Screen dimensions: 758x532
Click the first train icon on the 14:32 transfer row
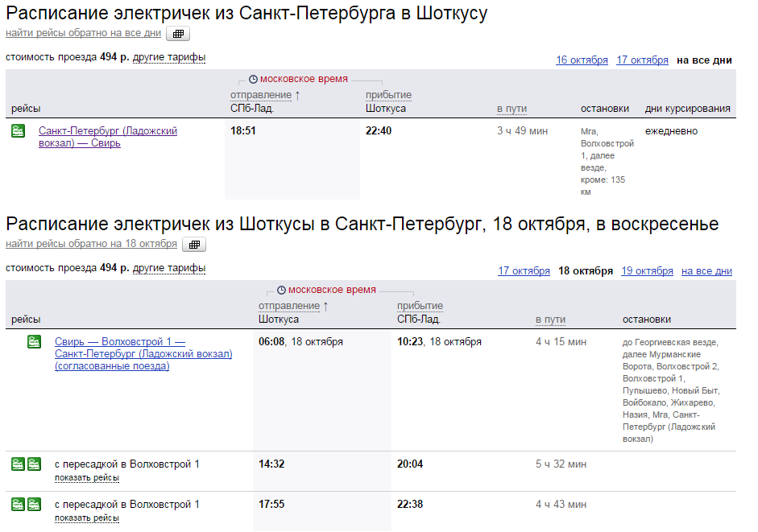click(x=19, y=464)
